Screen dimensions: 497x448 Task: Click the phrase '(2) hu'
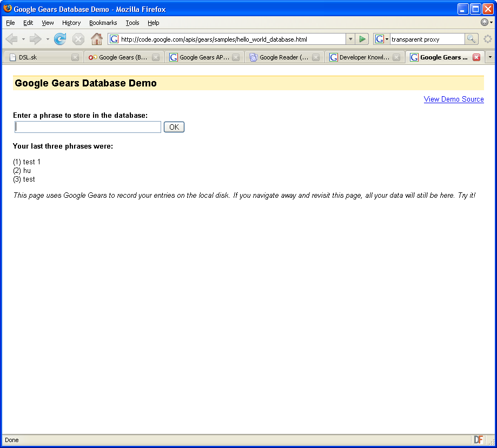[22, 170]
